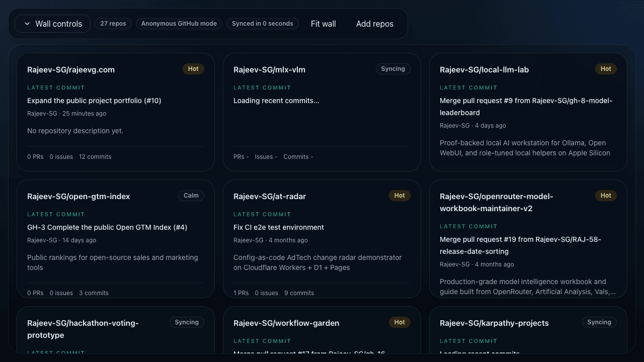Click 12 commits on rajeevg.com card
This screenshot has width=644, height=362.
click(95, 157)
